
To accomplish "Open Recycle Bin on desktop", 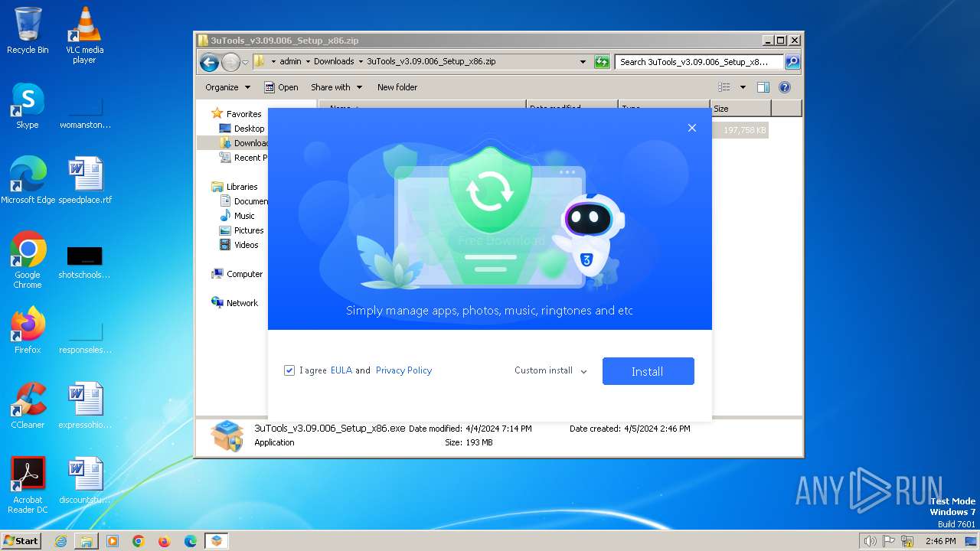I will 28,31.
